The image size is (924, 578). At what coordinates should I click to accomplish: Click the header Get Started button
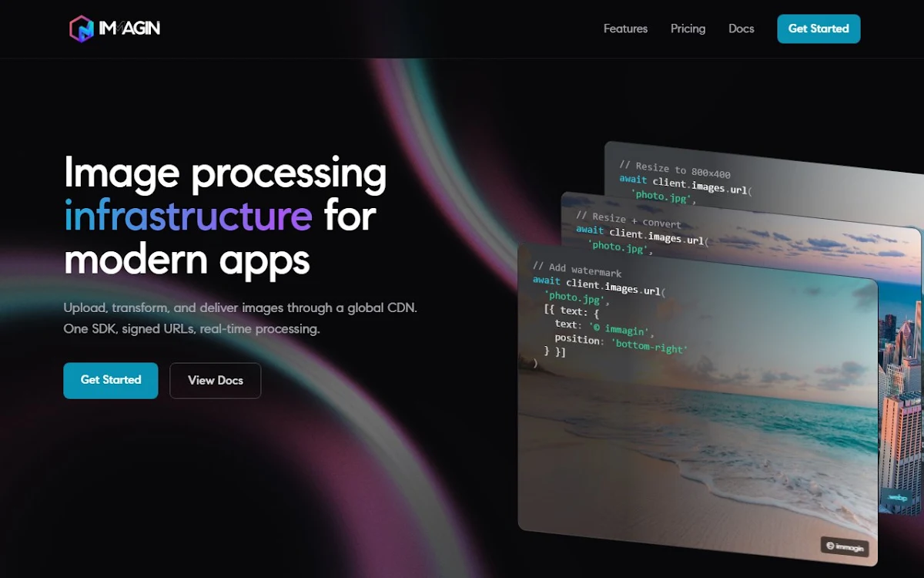pos(819,29)
